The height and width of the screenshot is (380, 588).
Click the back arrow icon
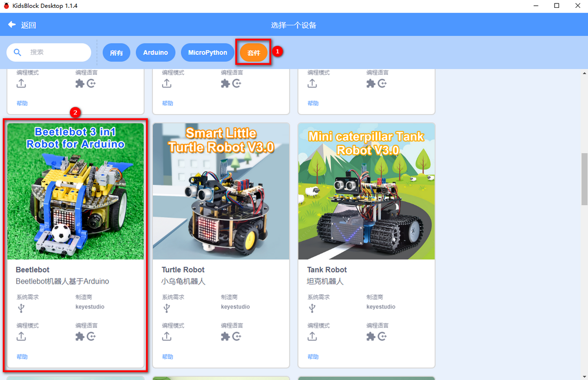pos(12,24)
